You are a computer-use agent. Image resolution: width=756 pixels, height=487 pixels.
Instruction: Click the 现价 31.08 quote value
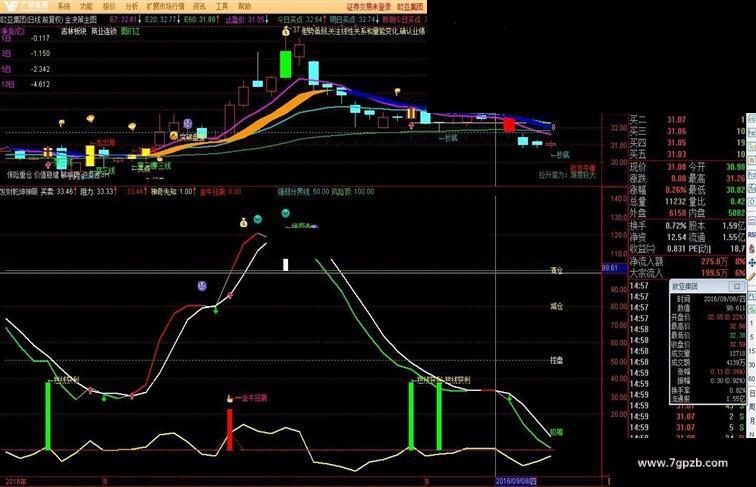click(x=676, y=167)
